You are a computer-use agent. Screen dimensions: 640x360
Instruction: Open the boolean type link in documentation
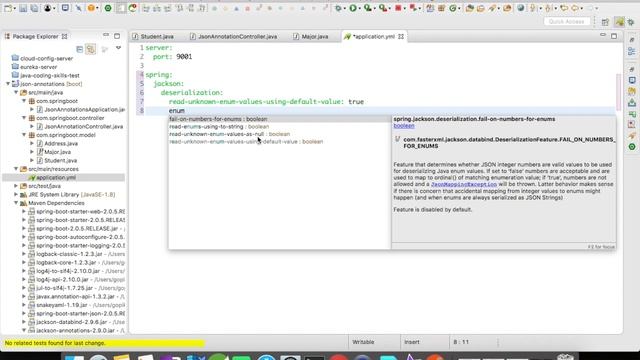tap(404, 126)
